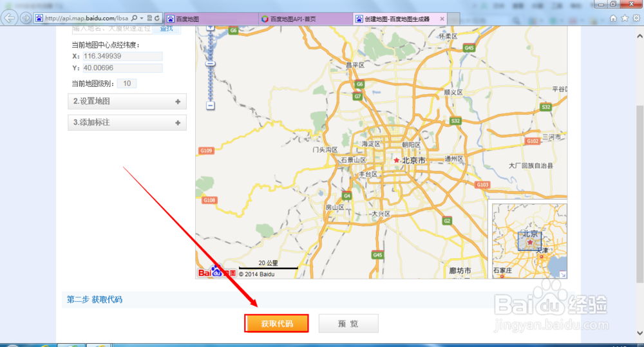This screenshot has width=644, height=347.
Task: Click the 海淀区 label on the map
Action: coord(371,144)
